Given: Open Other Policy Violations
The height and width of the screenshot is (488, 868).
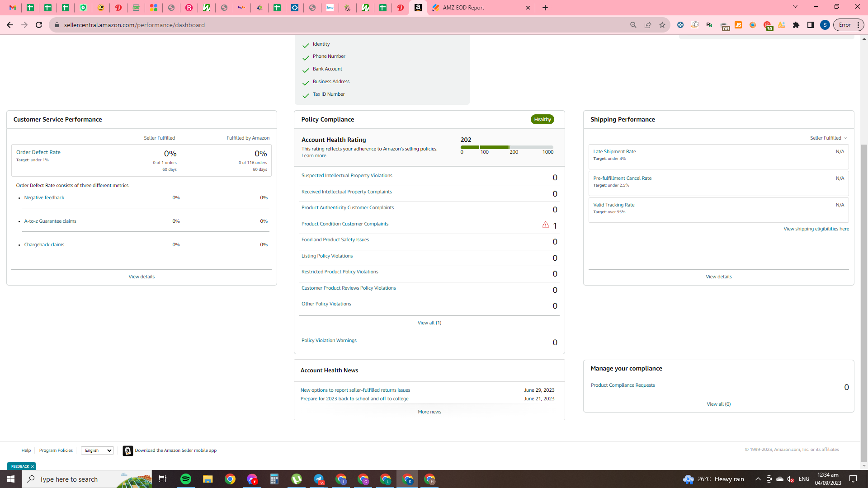Looking at the screenshot, I should pos(326,304).
